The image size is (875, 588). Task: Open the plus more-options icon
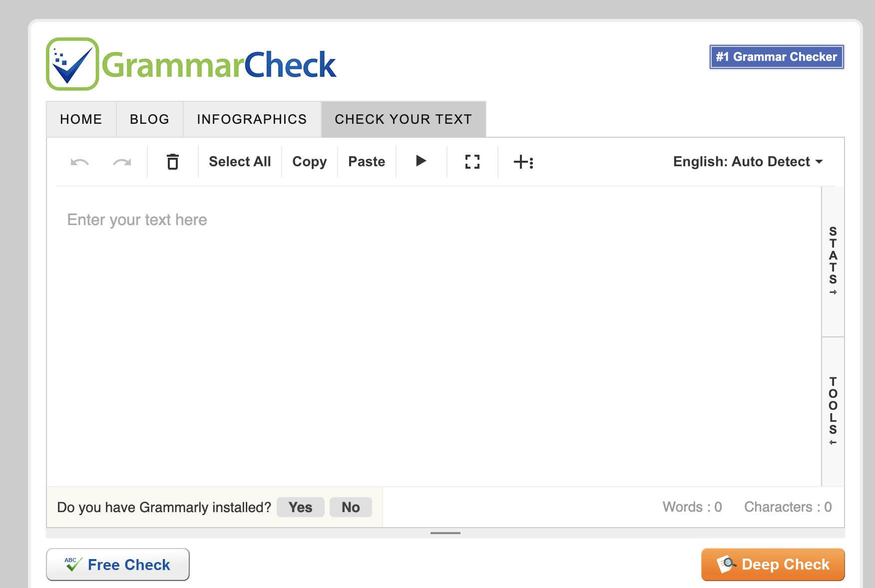tap(523, 162)
